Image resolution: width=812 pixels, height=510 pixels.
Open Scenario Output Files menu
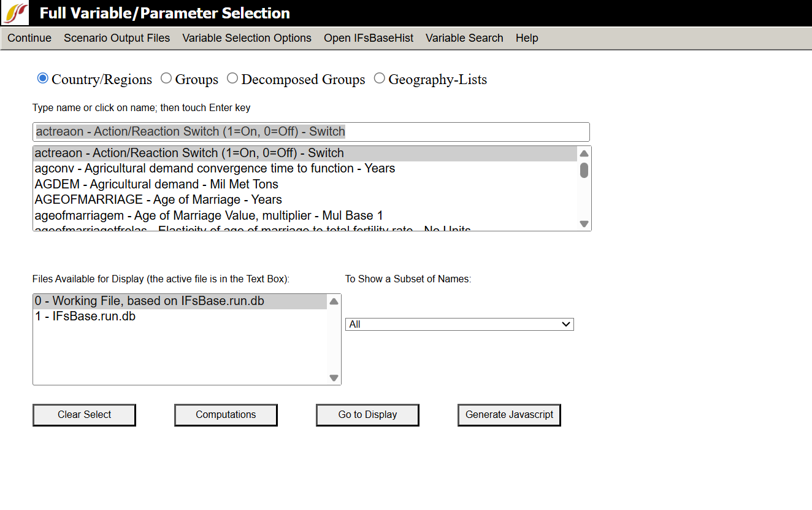117,38
